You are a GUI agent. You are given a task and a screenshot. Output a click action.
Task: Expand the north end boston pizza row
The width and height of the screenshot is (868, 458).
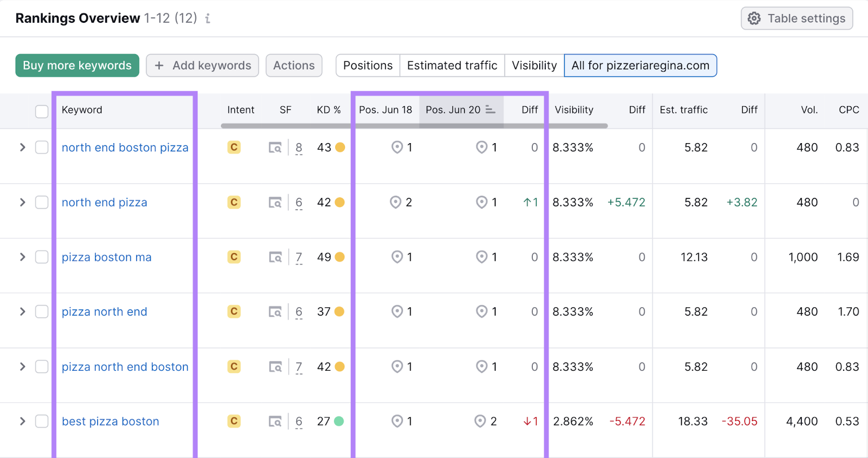click(22, 147)
